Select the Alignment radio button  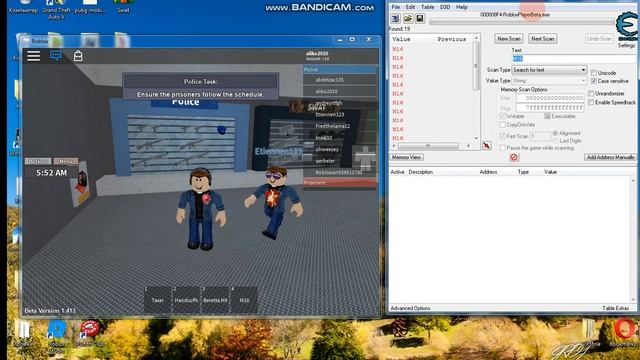pos(555,133)
